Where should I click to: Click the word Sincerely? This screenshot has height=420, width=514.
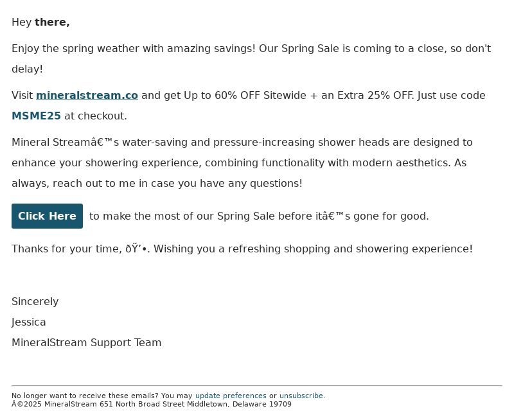(x=35, y=302)
